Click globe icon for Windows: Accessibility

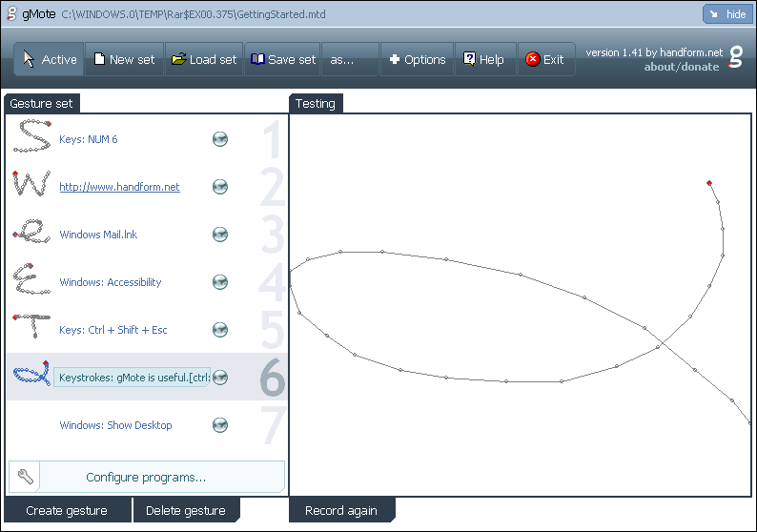pyautogui.click(x=220, y=282)
